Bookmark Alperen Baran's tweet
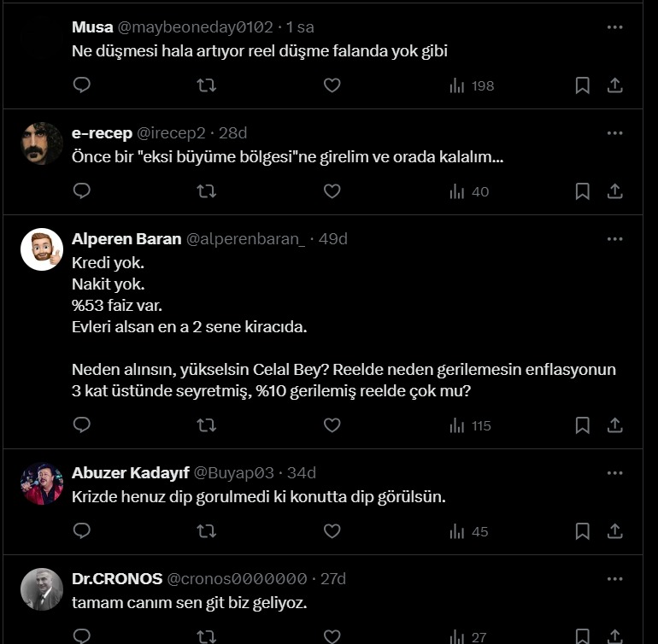Viewport: 658px width, 644px height. (x=582, y=424)
